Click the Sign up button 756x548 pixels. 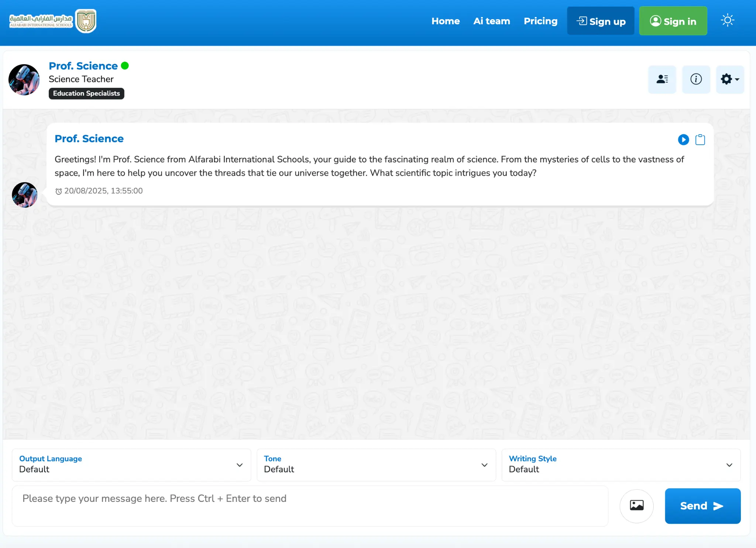click(600, 21)
